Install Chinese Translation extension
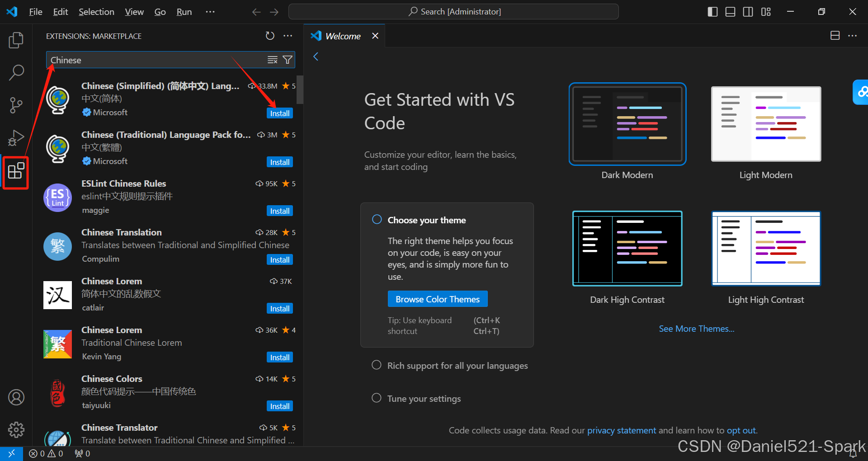Viewport: 868px width, 461px height. 280,260
